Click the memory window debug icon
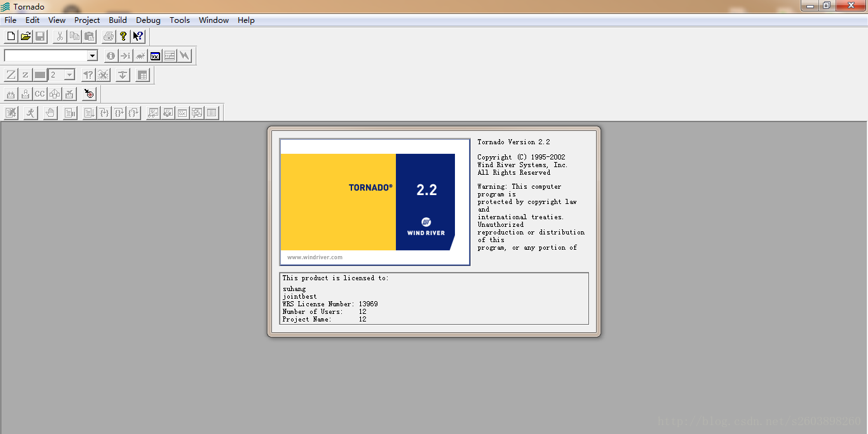The height and width of the screenshot is (434, 868). pos(182,113)
